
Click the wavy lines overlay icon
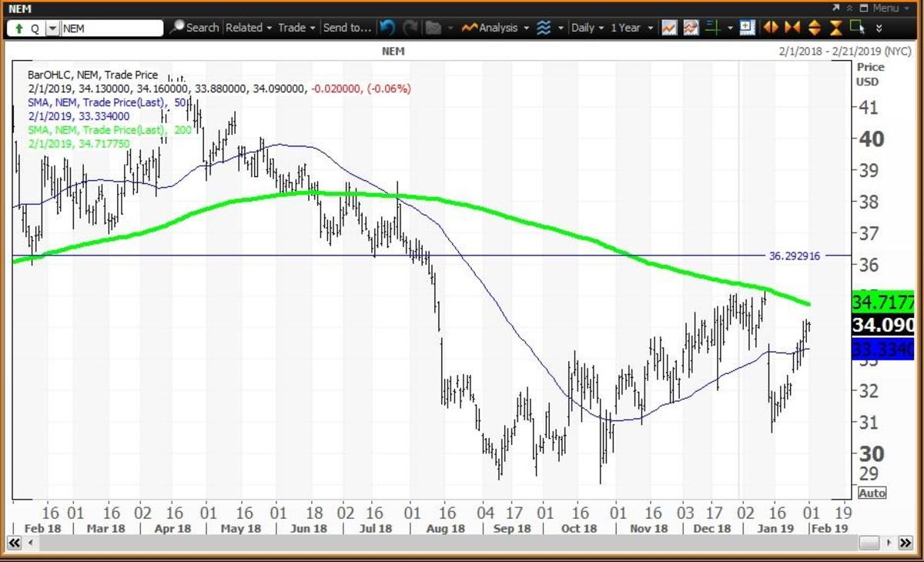click(544, 28)
